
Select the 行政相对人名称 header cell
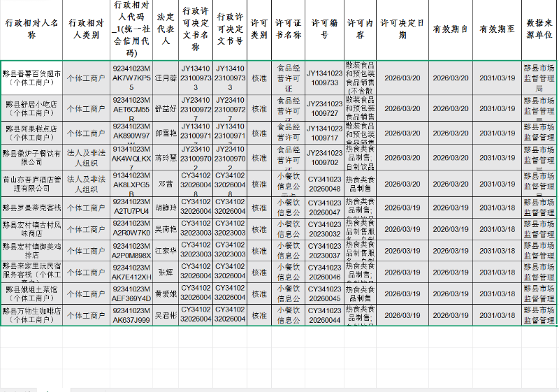(31, 29)
